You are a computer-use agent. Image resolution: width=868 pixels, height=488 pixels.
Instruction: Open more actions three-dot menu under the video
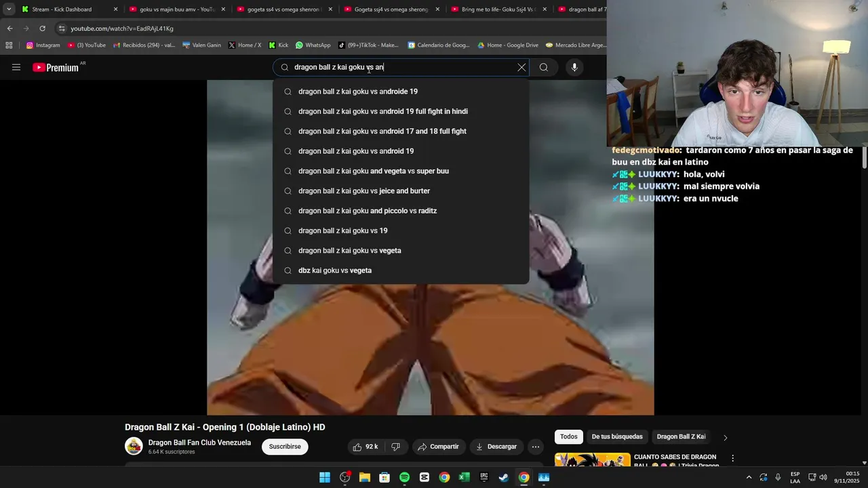(536, 447)
